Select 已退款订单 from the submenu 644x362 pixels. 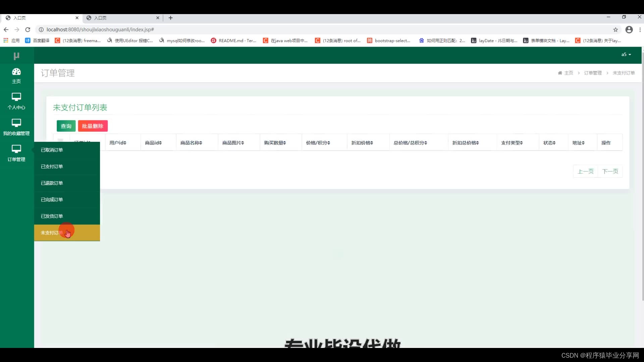[52, 183]
